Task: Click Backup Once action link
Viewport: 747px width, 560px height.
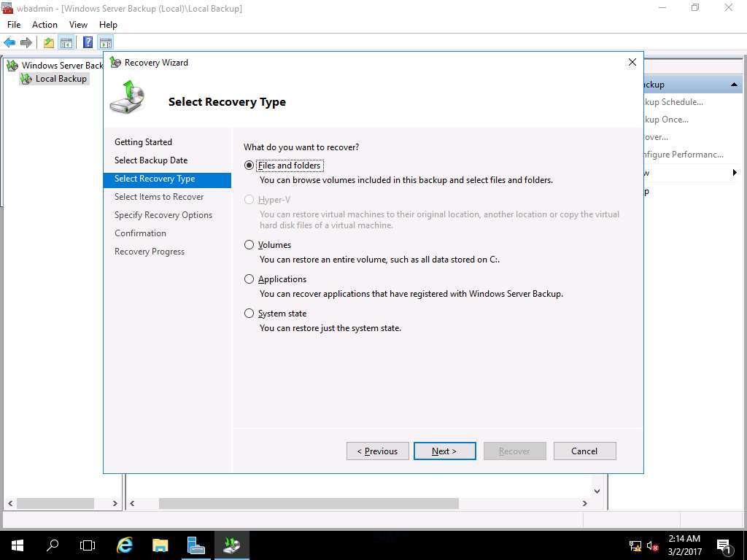Action: click(666, 120)
